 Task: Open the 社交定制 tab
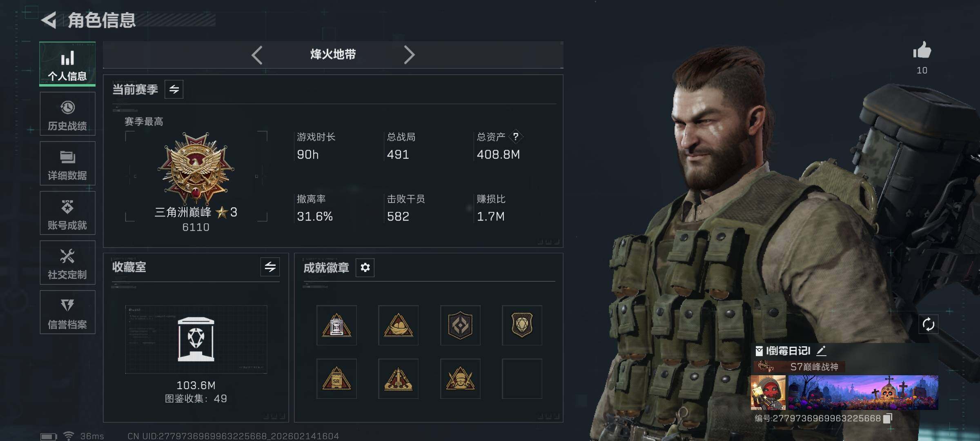[x=67, y=263]
